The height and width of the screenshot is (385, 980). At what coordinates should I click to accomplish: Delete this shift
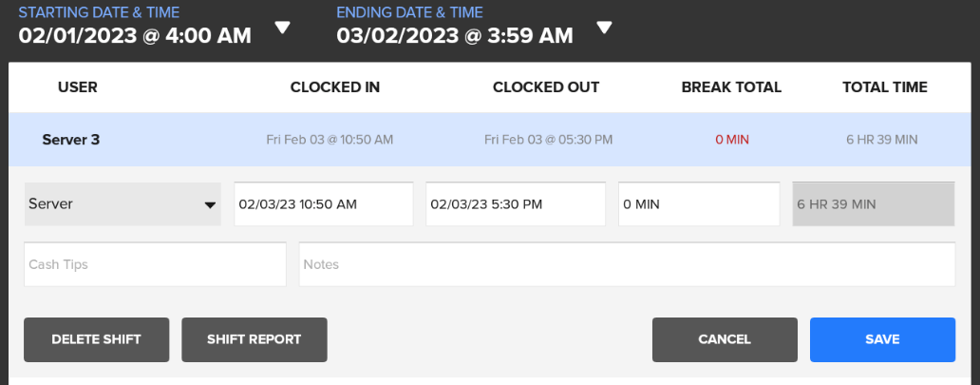(96, 339)
